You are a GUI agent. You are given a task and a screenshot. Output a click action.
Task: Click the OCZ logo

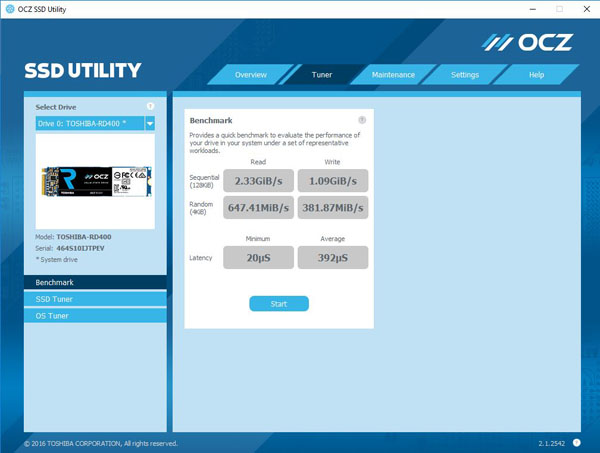[527, 42]
